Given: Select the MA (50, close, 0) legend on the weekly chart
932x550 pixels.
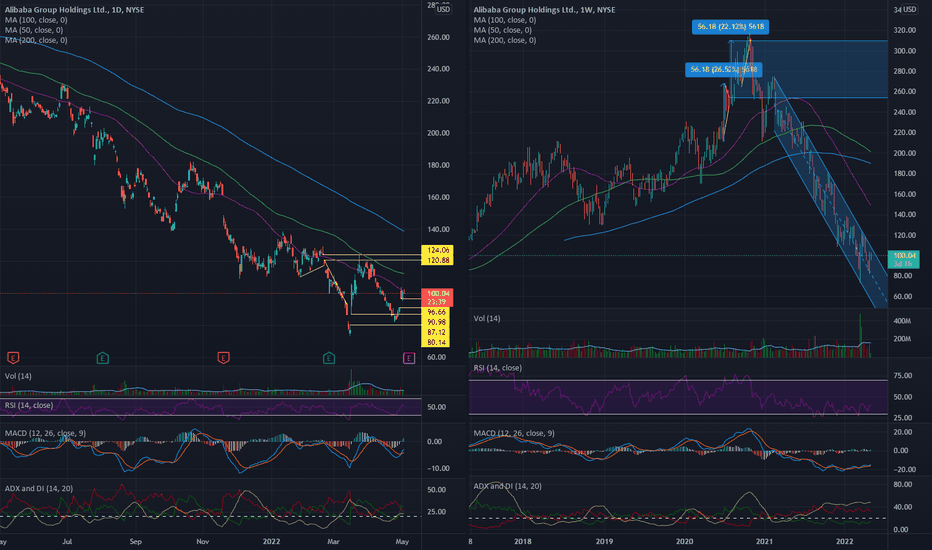Looking at the screenshot, I should click(x=502, y=30).
